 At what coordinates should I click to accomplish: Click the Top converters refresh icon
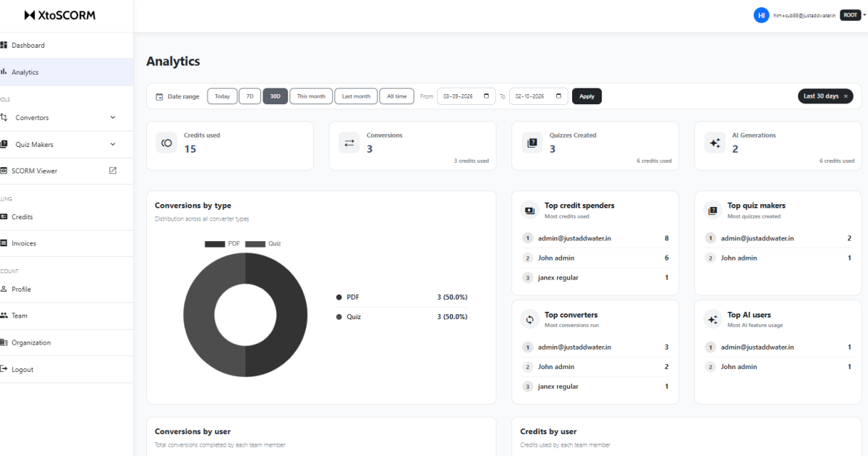click(529, 319)
